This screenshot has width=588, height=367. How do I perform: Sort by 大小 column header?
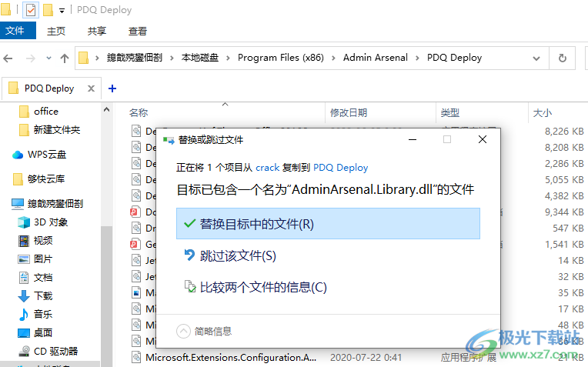(x=543, y=112)
